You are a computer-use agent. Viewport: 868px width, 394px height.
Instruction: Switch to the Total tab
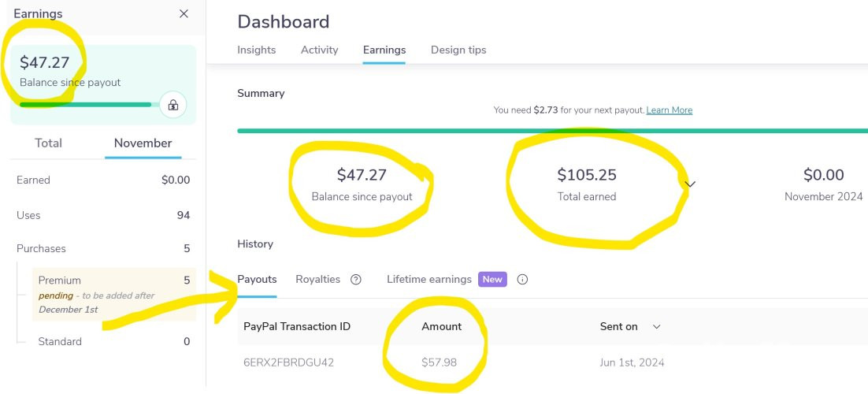48,143
